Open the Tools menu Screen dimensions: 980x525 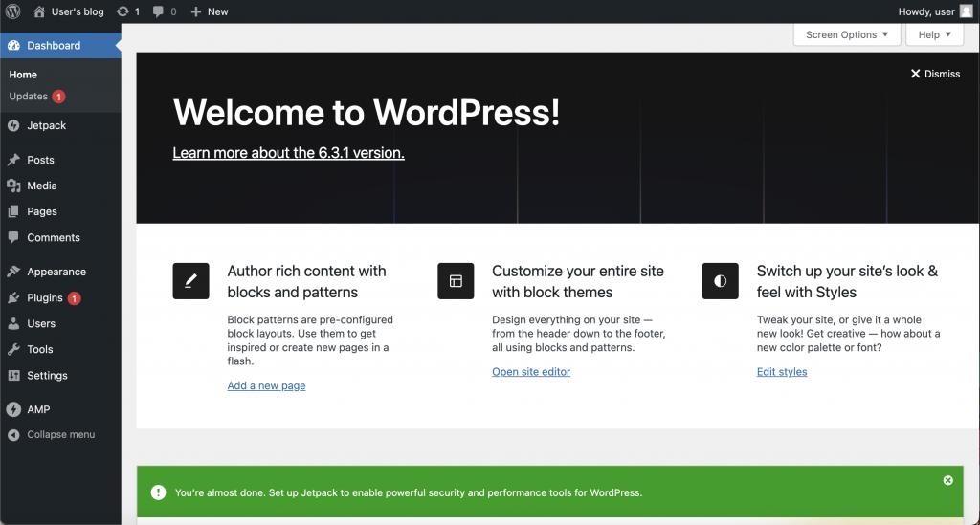coord(40,350)
